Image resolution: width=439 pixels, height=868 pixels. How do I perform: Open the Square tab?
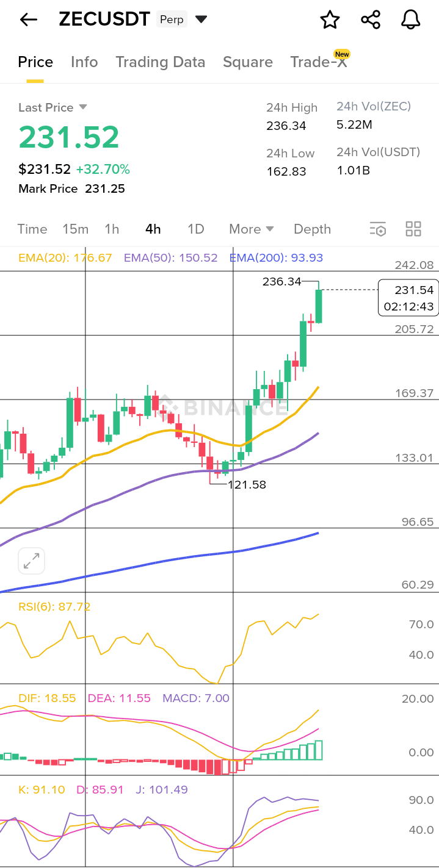click(x=248, y=62)
